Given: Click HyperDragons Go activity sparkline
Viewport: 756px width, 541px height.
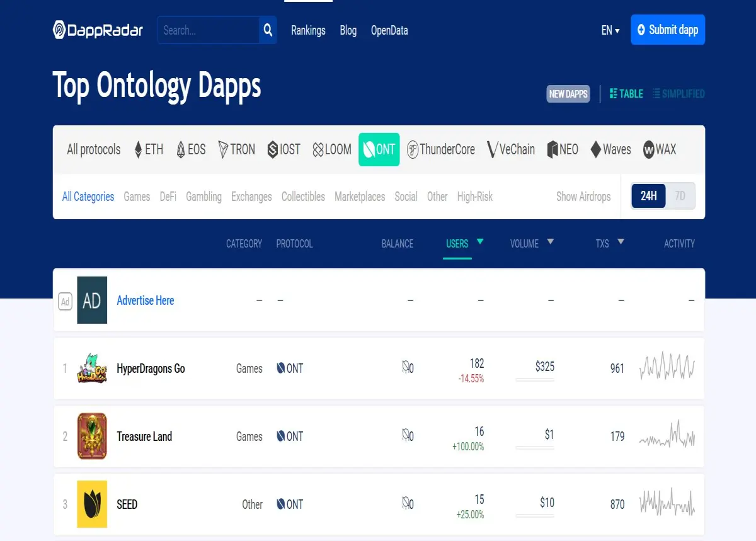Looking at the screenshot, I should pos(667,367).
